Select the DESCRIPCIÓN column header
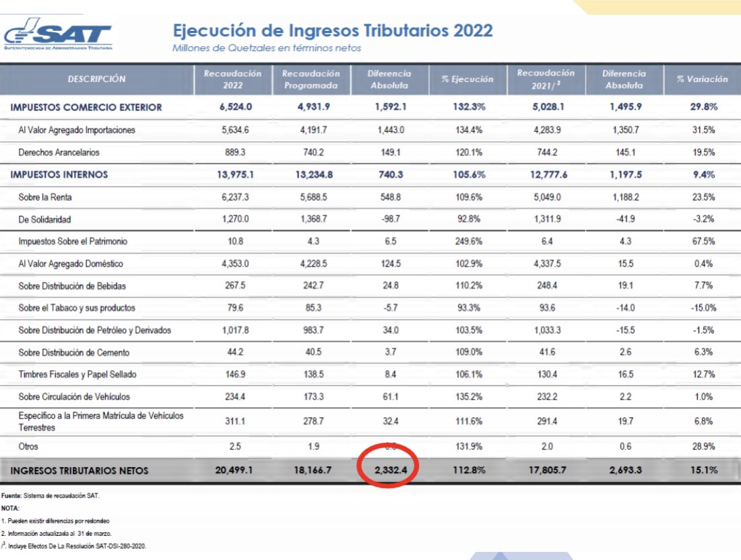The image size is (741, 560). pos(96,79)
